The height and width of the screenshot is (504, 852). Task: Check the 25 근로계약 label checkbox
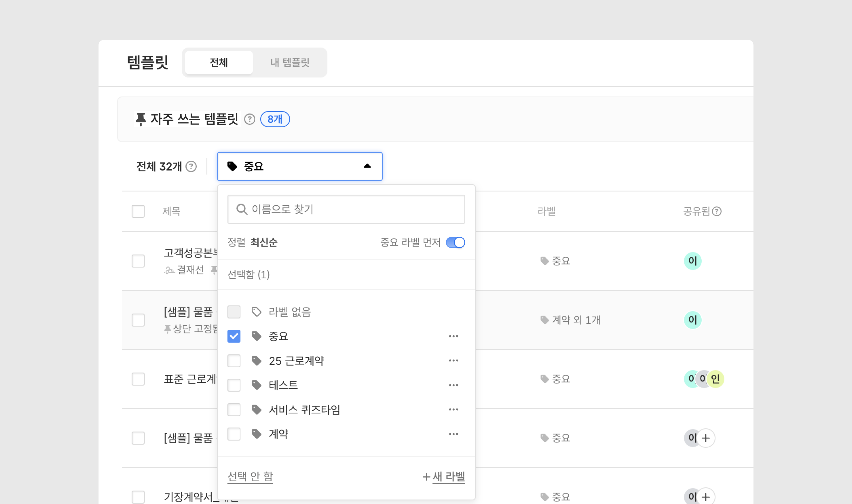click(x=234, y=361)
